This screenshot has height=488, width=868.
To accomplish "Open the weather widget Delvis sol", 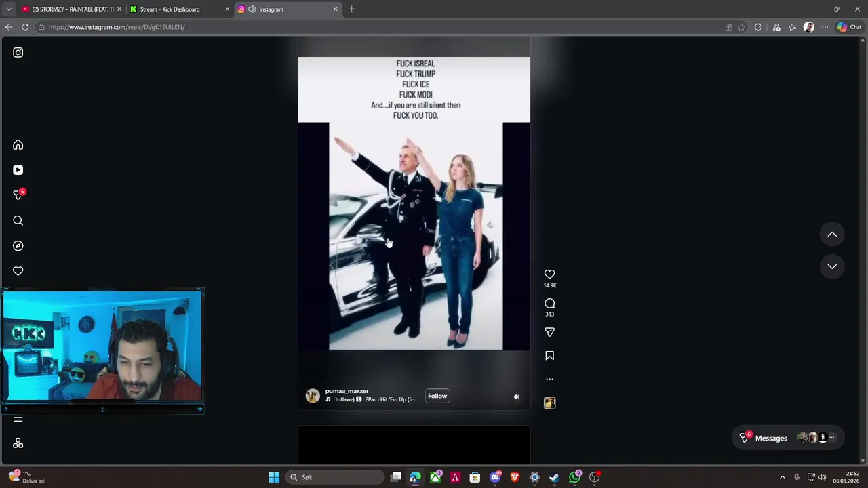I will [x=27, y=477].
